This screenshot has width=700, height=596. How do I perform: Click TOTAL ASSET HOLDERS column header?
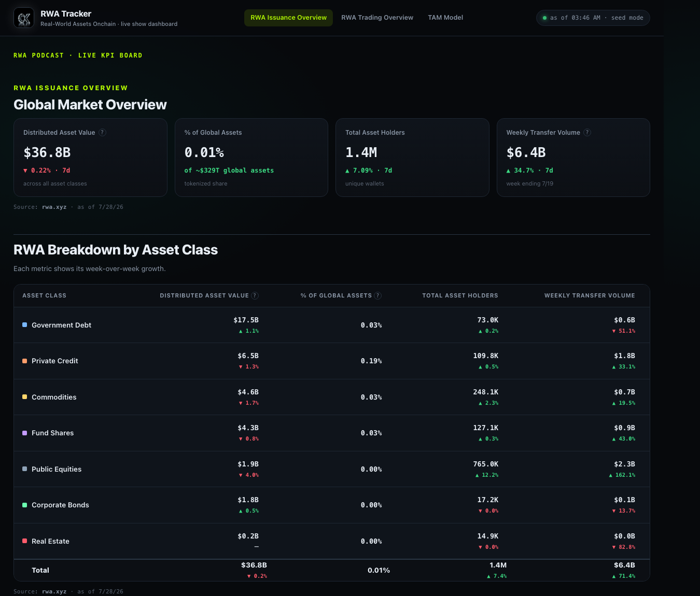tap(460, 295)
